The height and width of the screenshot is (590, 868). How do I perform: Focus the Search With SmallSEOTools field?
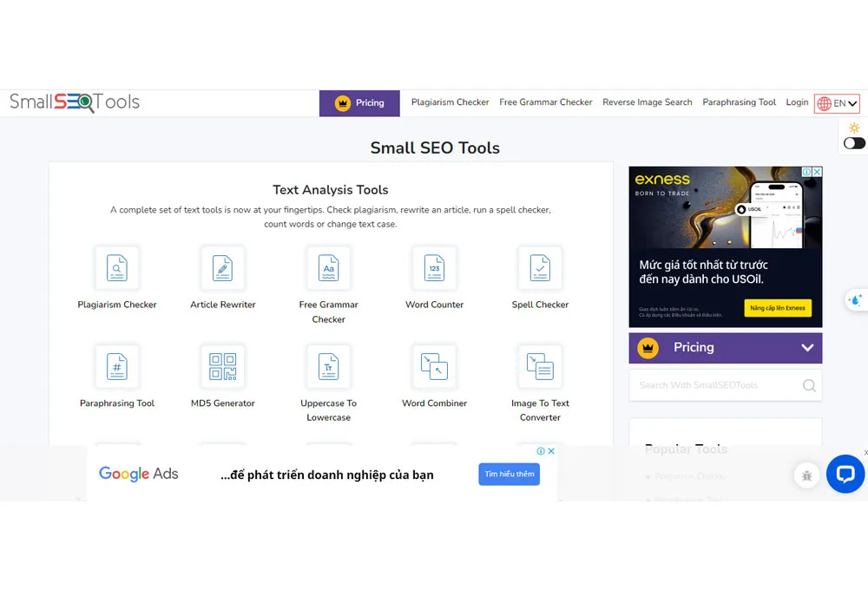pyautogui.click(x=725, y=385)
